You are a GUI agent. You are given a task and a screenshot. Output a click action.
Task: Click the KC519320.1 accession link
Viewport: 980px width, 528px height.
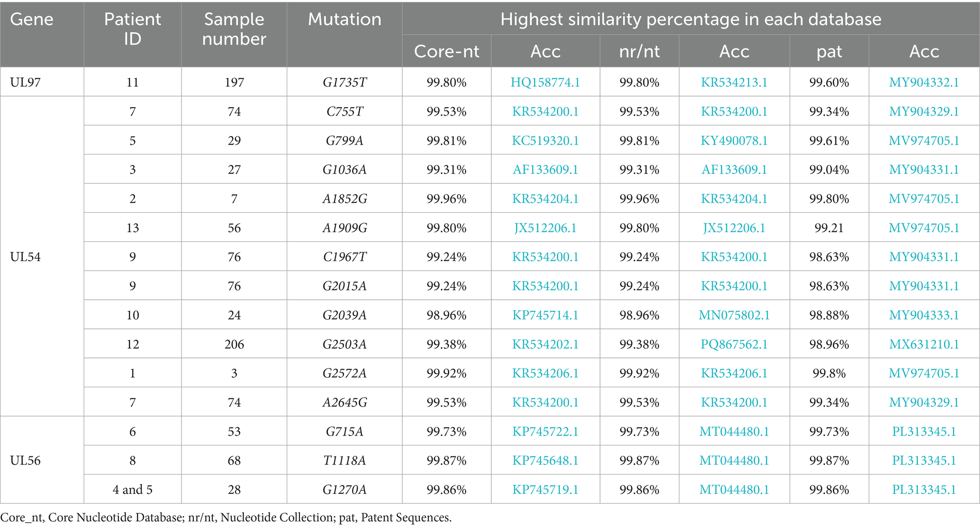pyautogui.click(x=545, y=141)
